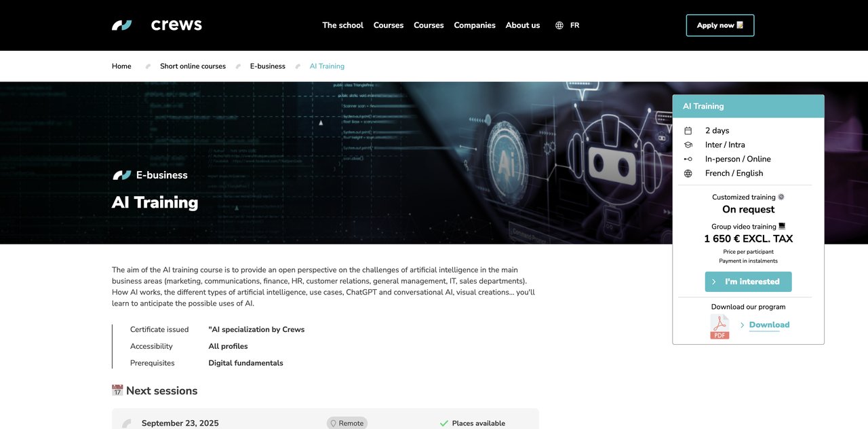Click the globe language icon
Screen dimensions: 868x429
coord(559,25)
